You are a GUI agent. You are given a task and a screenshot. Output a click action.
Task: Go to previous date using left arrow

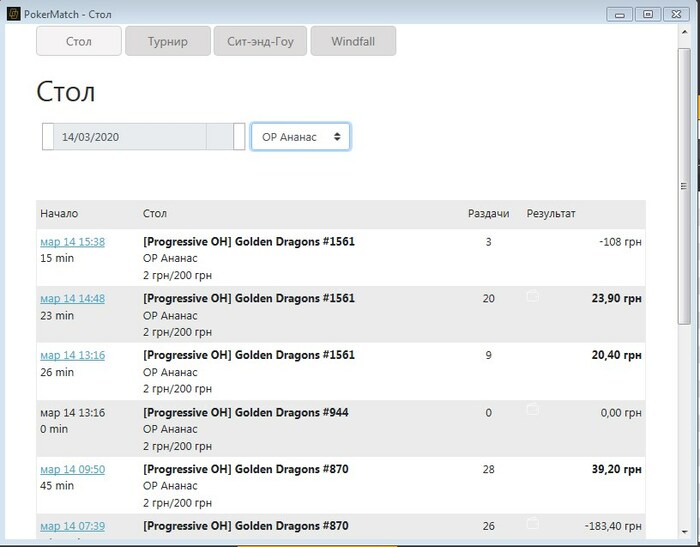tap(48, 137)
